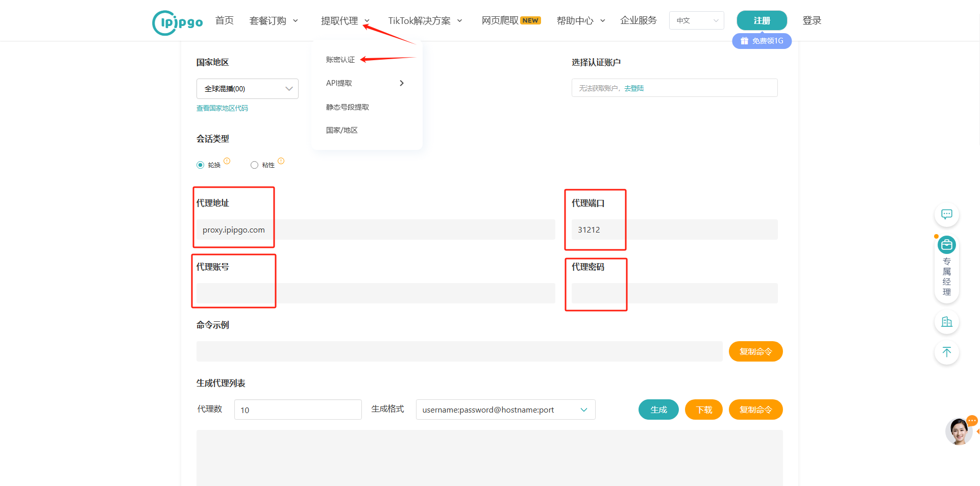The image size is (980, 486).
Task: Click the 注册 button
Action: 762,20
